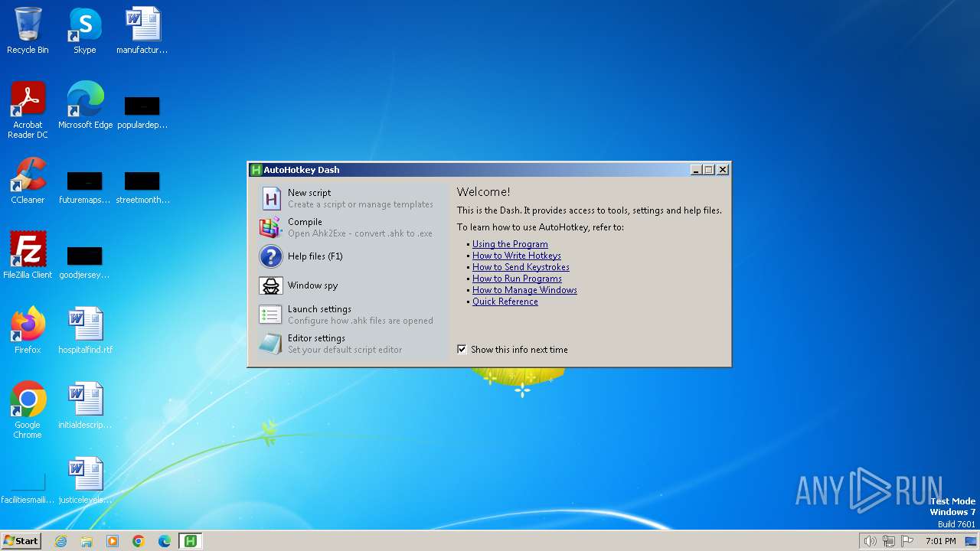980x551 pixels.
Task: Click the Start button
Action: pos(21,541)
